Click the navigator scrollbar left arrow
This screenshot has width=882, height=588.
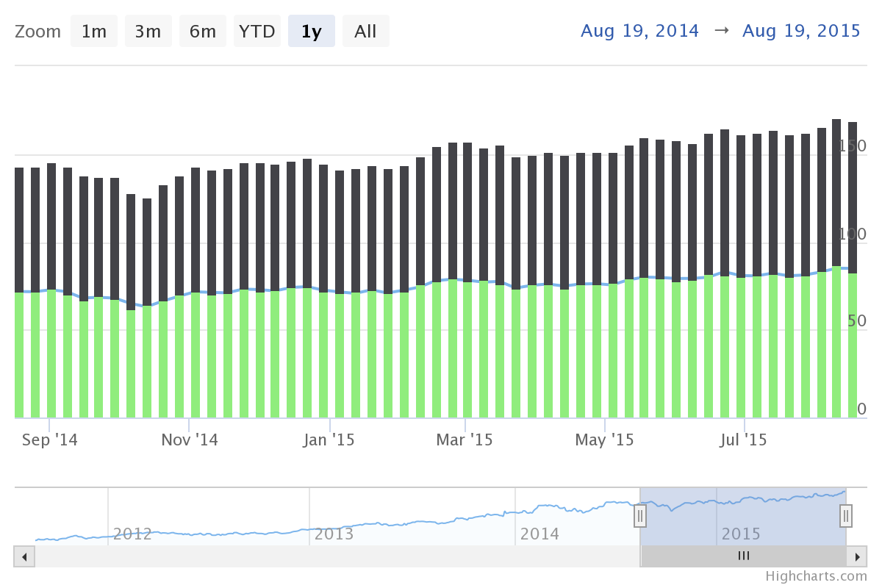24,556
